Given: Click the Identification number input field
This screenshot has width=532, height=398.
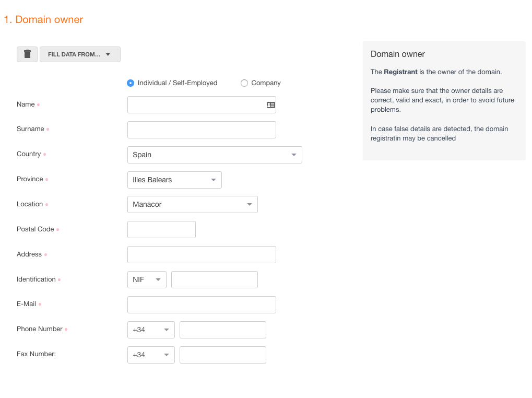Looking at the screenshot, I should (x=214, y=279).
